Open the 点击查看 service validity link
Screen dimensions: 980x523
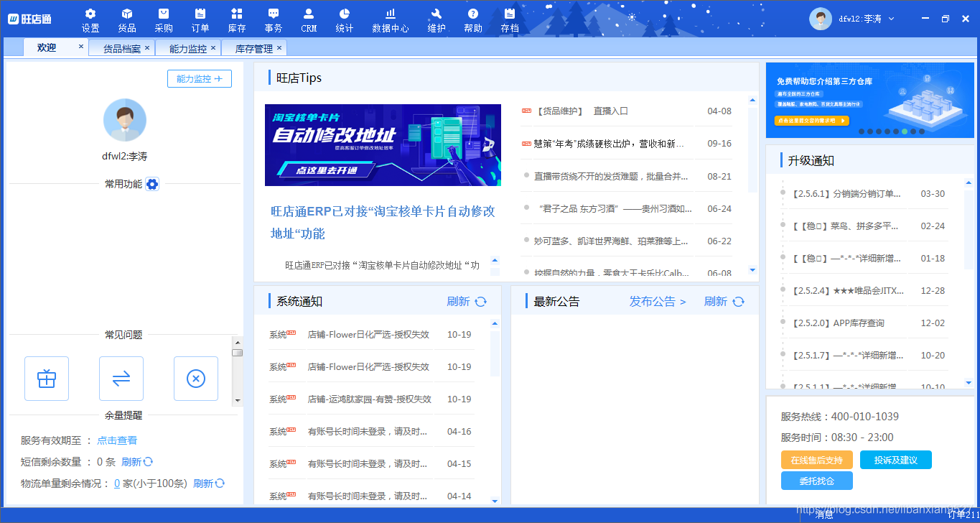[117, 440]
